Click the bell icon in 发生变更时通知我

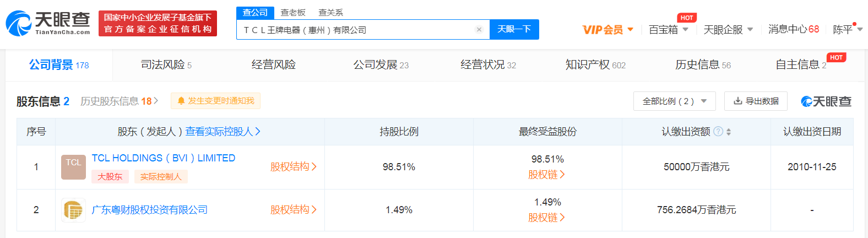[x=181, y=101]
